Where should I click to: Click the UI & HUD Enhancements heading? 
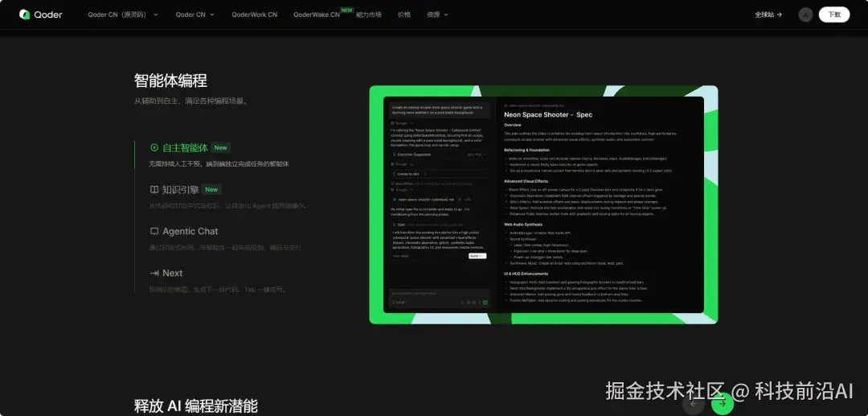click(x=526, y=274)
